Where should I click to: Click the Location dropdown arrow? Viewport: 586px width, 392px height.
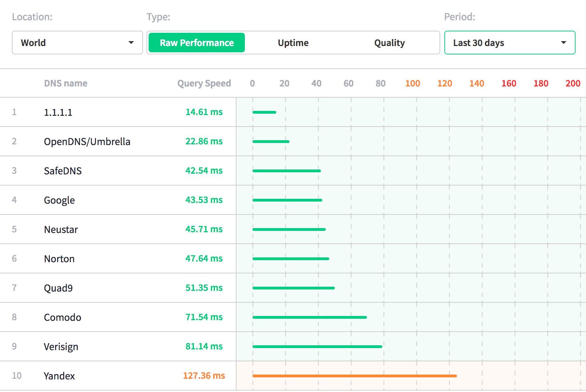131,43
